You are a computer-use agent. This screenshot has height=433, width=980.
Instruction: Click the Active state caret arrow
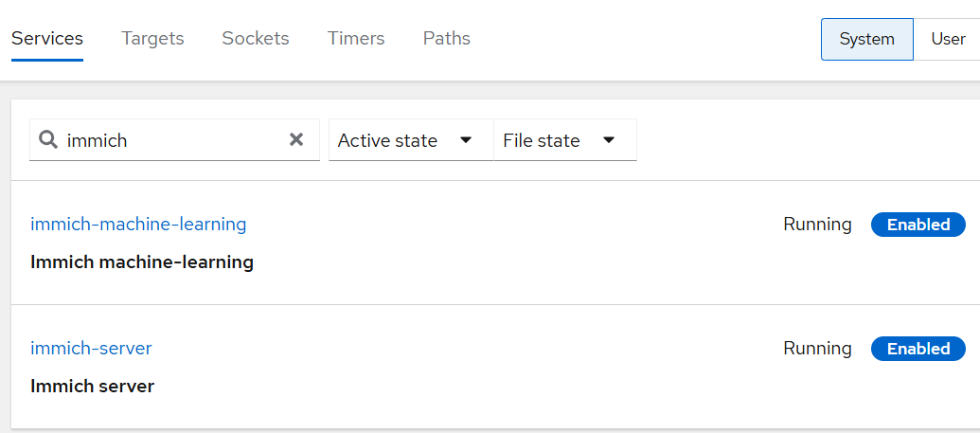466,140
